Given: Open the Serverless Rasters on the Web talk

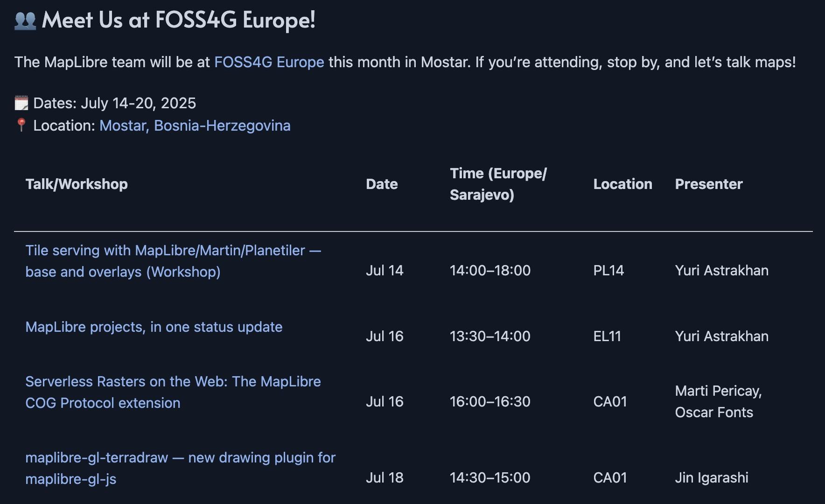Looking at the screenshot, I should (173, 392).
